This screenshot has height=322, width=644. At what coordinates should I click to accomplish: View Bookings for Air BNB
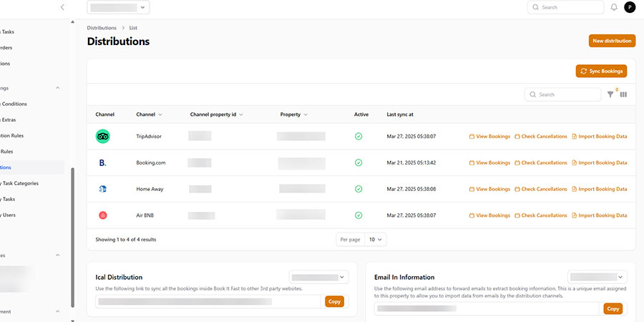489,215
